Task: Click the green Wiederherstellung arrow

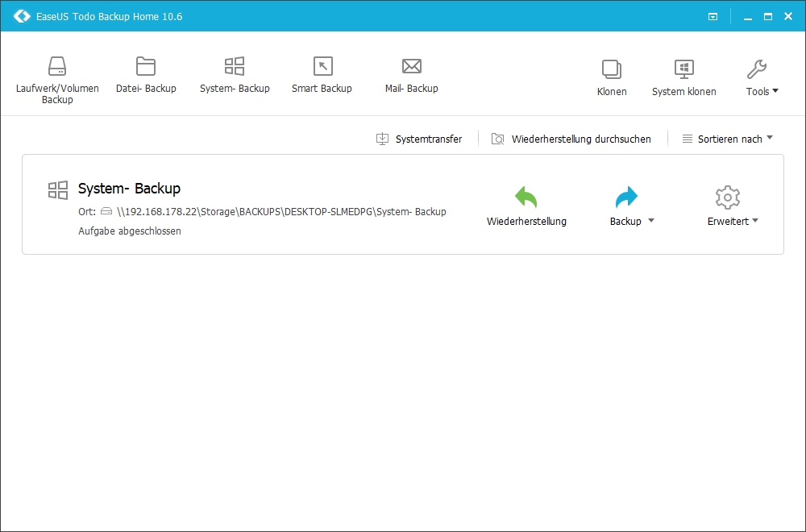Action: tap(526, 197)
